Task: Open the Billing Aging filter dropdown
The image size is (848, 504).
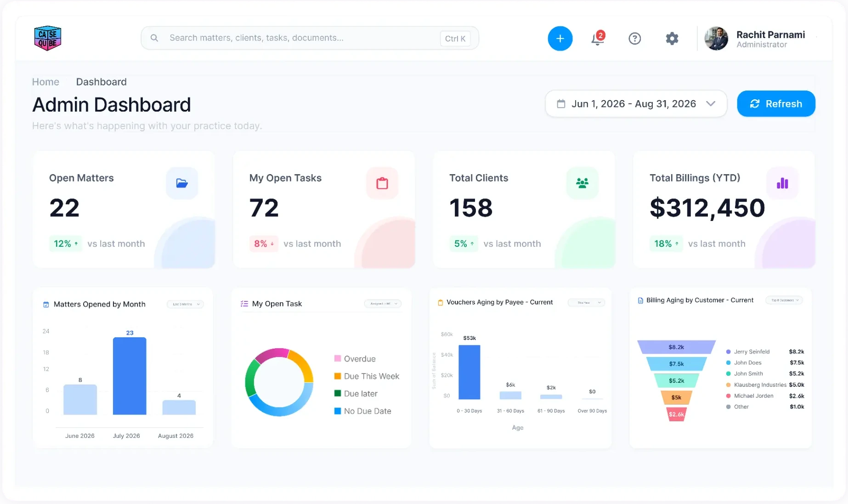Action: click(784, 300)
